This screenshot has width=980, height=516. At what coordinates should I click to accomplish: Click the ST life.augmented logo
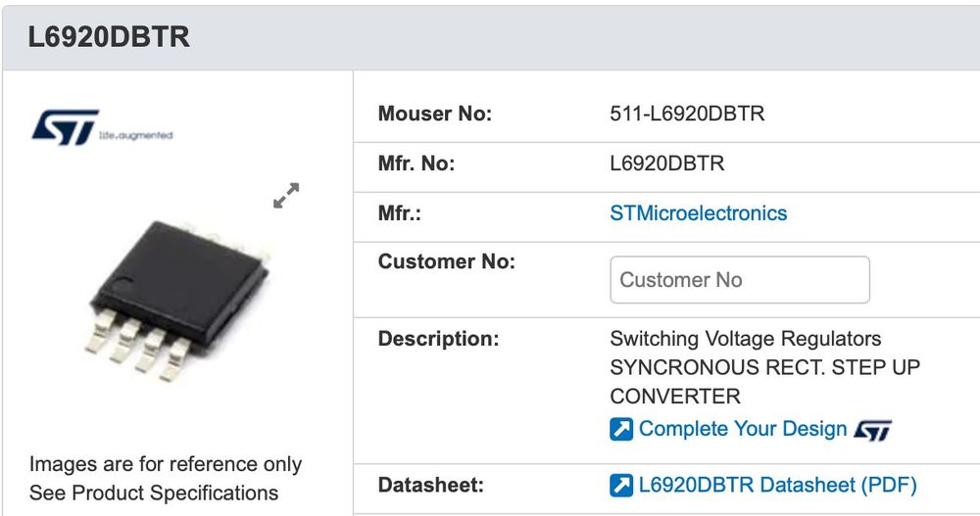coord(102,127)
